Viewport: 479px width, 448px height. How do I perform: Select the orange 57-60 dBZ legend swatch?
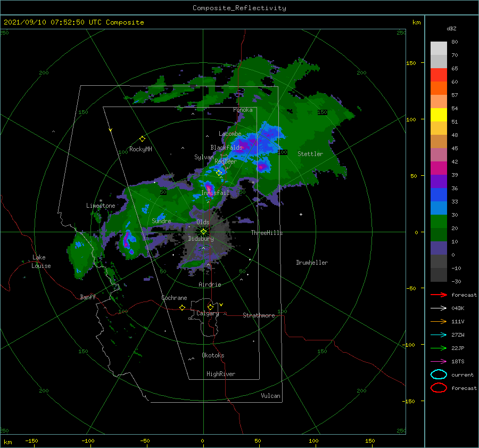coord(439,88)
